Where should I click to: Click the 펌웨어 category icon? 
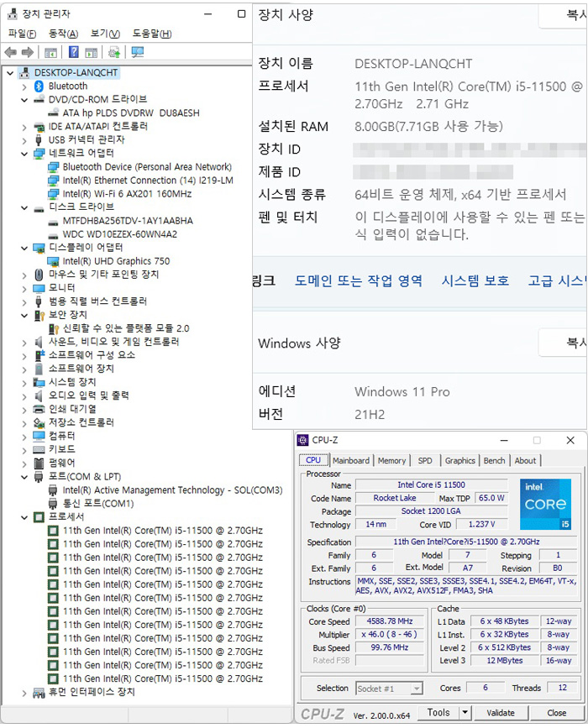pyautogui.click(x=39, y=464)
